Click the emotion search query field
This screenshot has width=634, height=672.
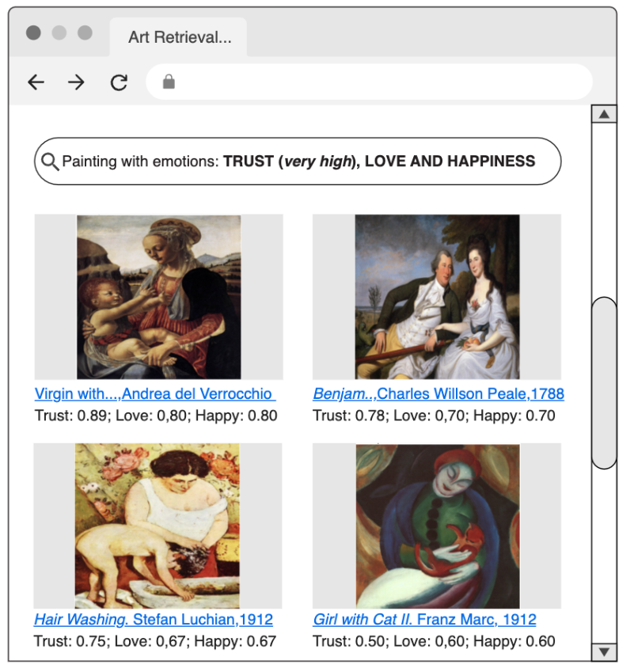pos(298,161)
